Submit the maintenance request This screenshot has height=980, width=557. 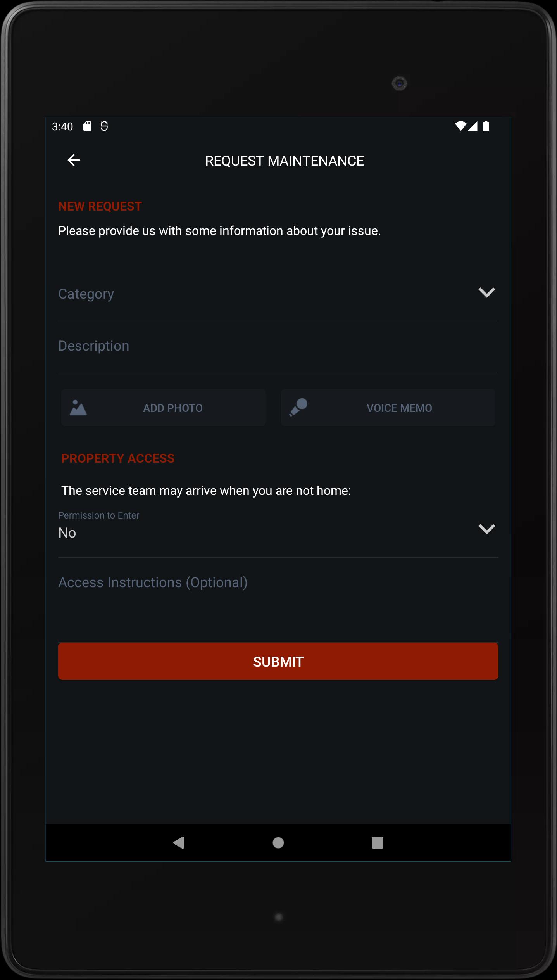tap(278, 662)
